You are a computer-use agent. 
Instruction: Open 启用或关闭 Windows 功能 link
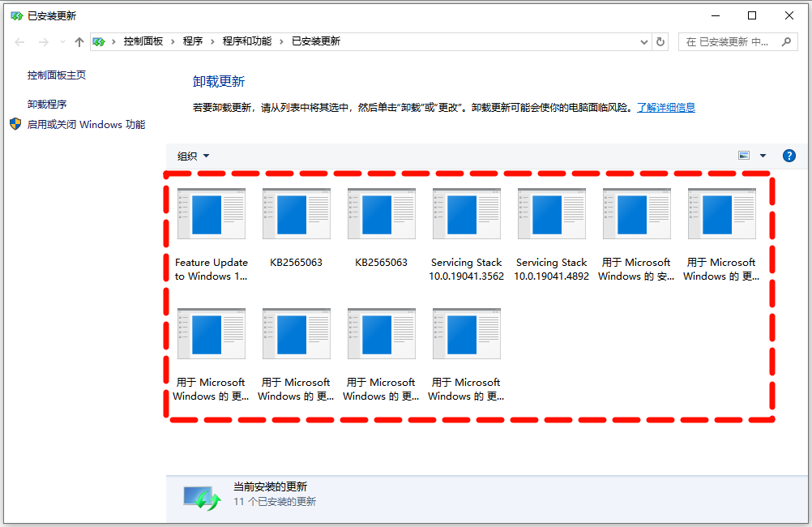(x=86, y=124)
